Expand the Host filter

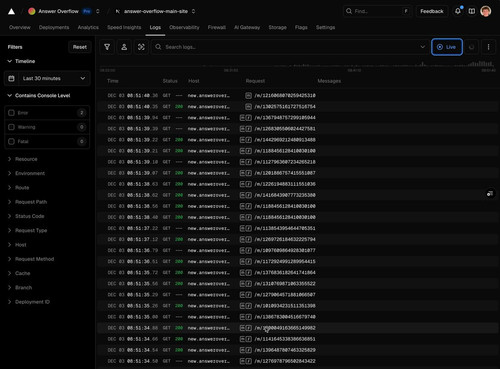17,245
